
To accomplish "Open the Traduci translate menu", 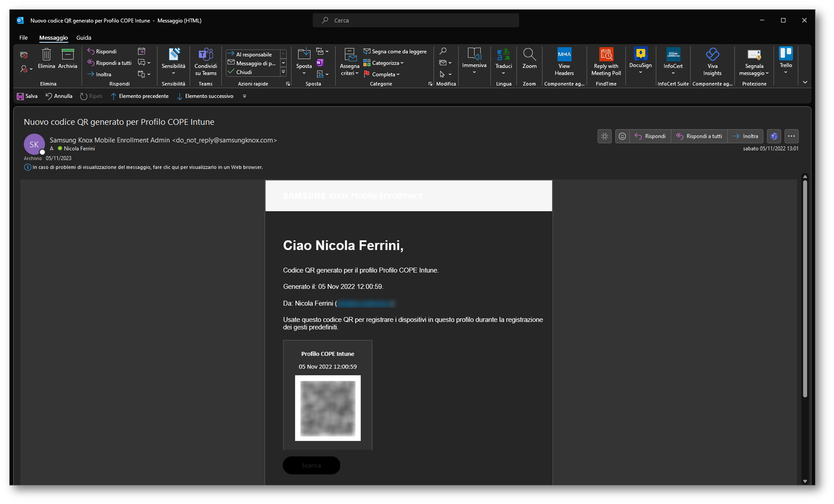I will tap(503, 62).
